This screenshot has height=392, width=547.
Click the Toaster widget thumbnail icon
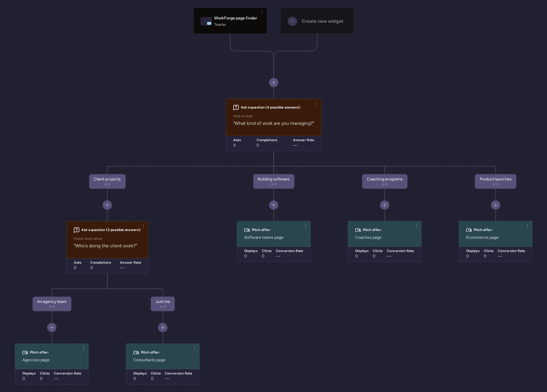click(206, 21)
